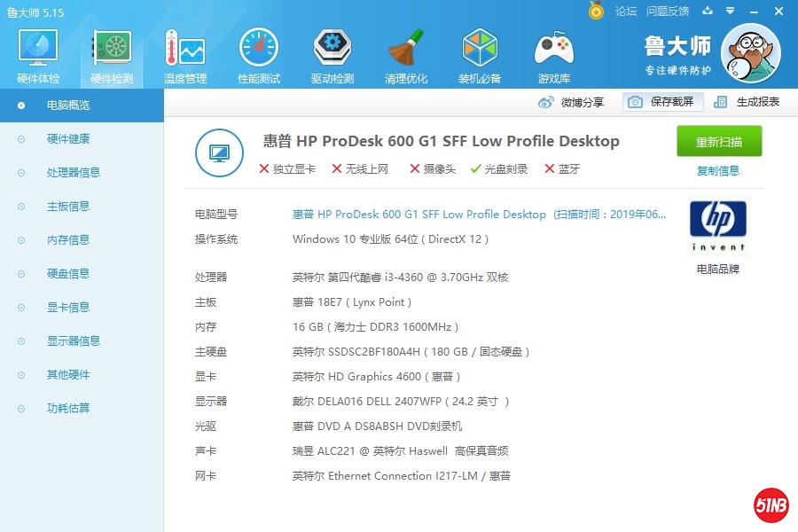
Task: Open 清理优化 broom icon
Action: [406, 55]
